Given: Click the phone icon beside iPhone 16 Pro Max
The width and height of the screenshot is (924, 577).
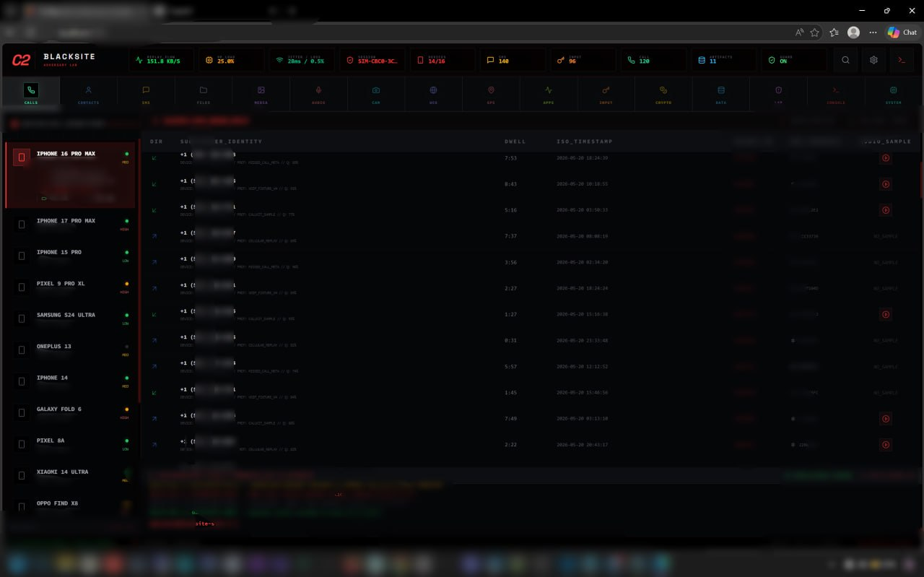Looking at the screenshot, I should (22, 157).
